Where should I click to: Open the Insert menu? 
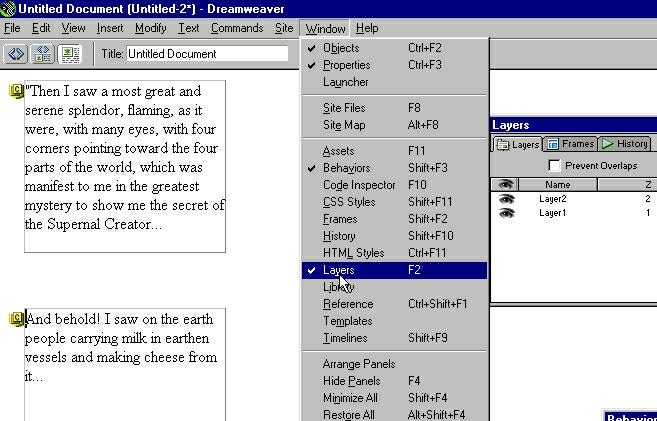[x=110, y=28]
